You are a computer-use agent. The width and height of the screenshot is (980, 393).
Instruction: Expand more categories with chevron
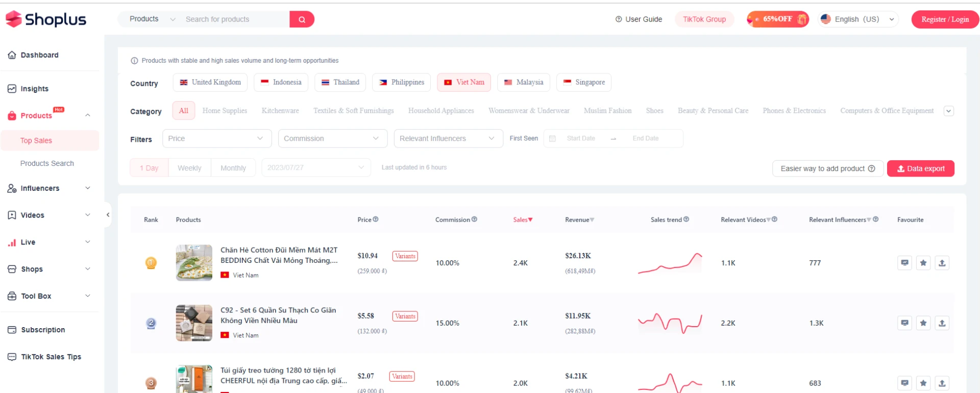tap(948, 111)
